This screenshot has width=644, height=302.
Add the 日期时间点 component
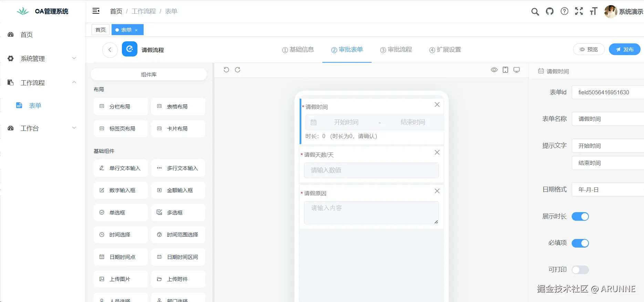coord(121,257)
